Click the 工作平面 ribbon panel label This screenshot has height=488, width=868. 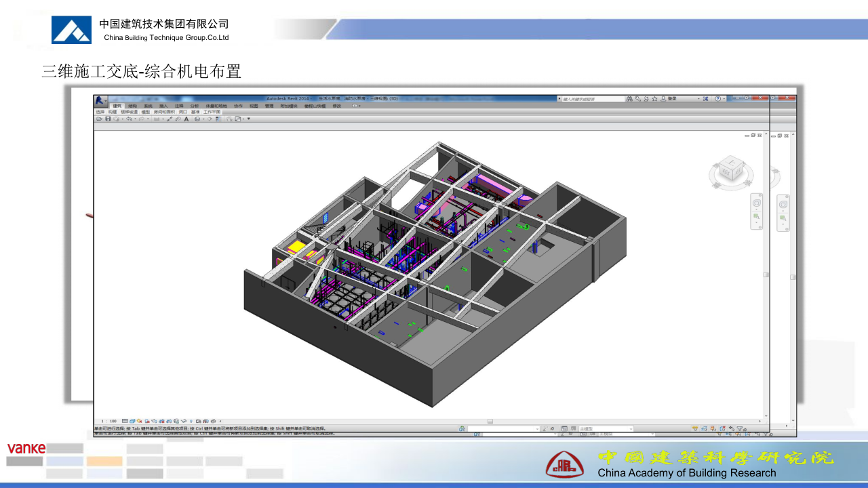pos(212,112)
